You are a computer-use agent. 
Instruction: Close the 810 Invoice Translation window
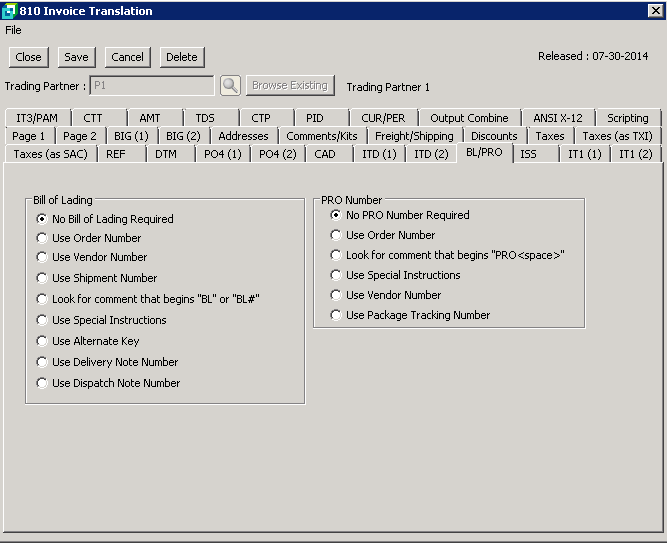(655, 10)
